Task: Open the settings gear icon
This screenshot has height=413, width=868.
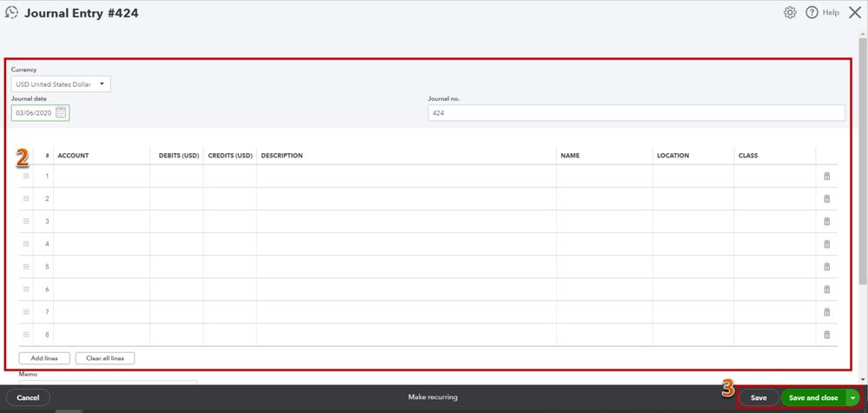Action: (790, 13)
